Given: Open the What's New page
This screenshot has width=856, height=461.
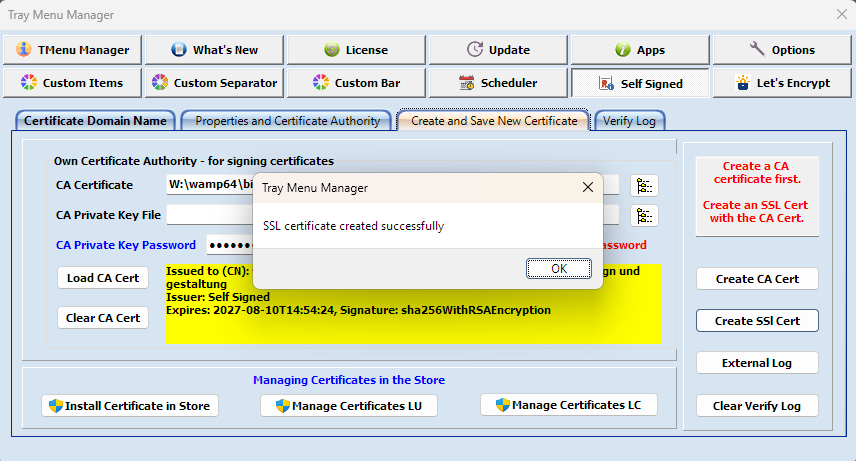Looking at the screenshot, I should [x=214, y=50].
